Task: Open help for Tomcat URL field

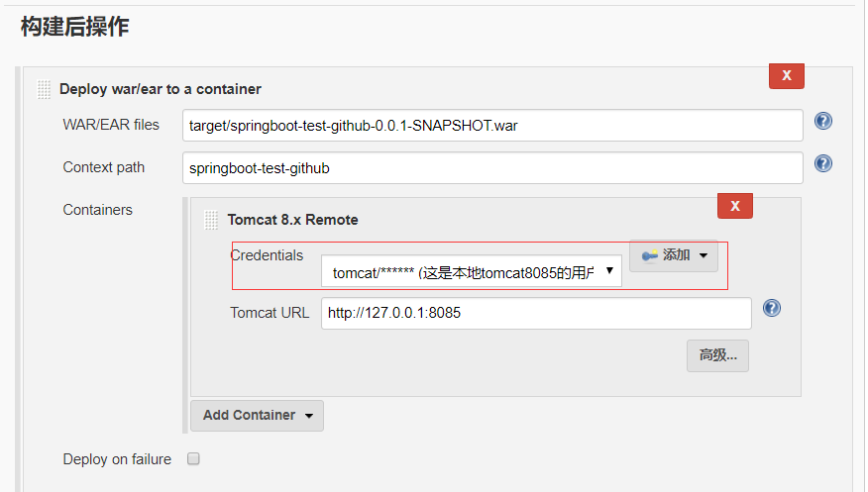Action: [772, 309]
